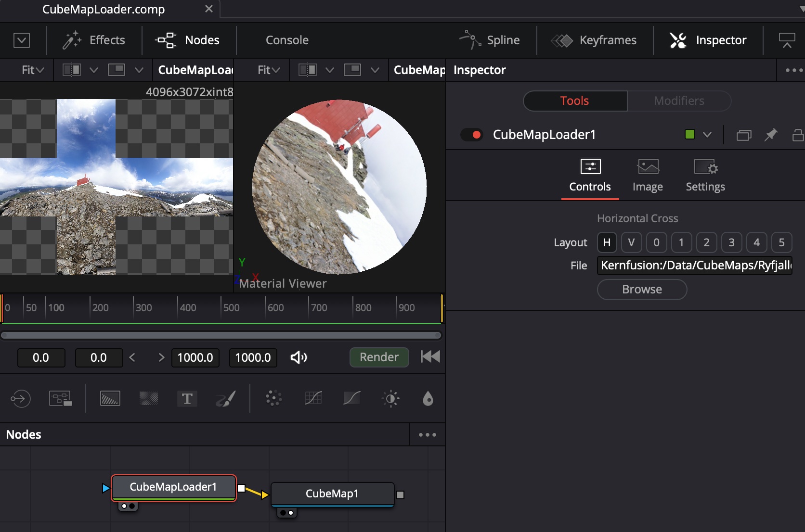Select layout 3 option
The width and height of the screenshot is (805, 532).
click(731, 242)
